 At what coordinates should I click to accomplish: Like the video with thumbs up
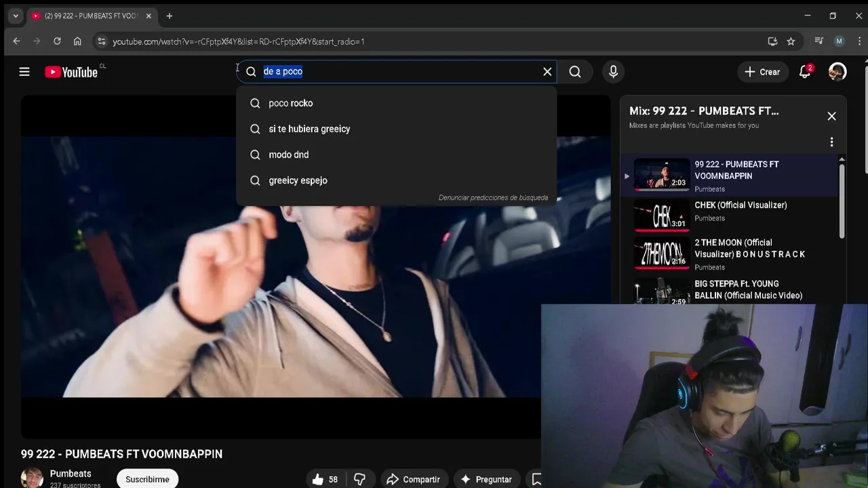tap(325, 479)
